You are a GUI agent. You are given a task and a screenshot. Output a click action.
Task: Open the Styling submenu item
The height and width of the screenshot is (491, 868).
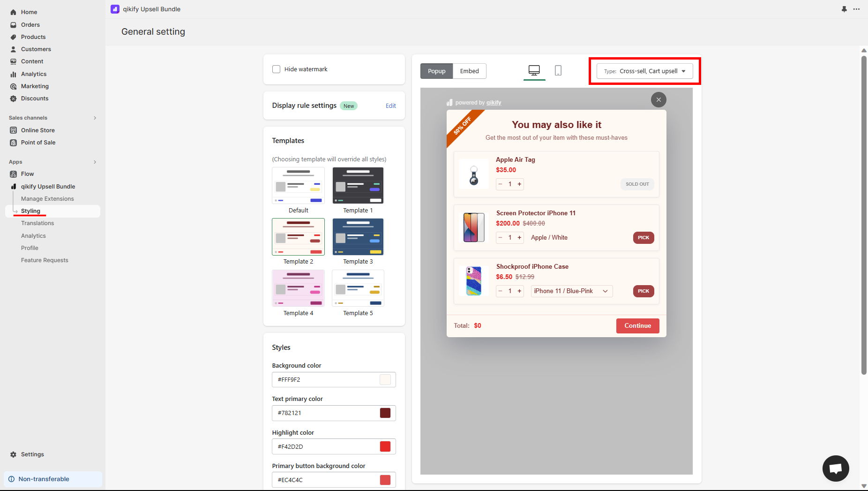click(30, 211)
